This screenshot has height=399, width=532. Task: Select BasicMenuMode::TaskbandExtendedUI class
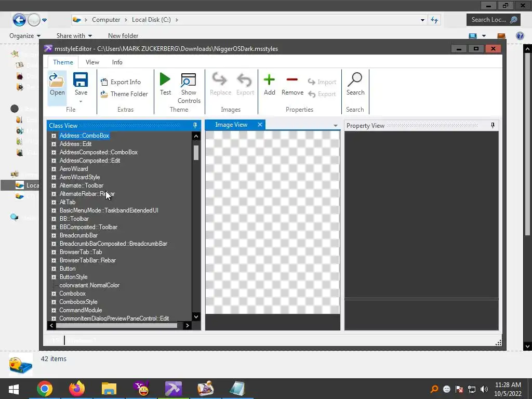tap(109, 210)
